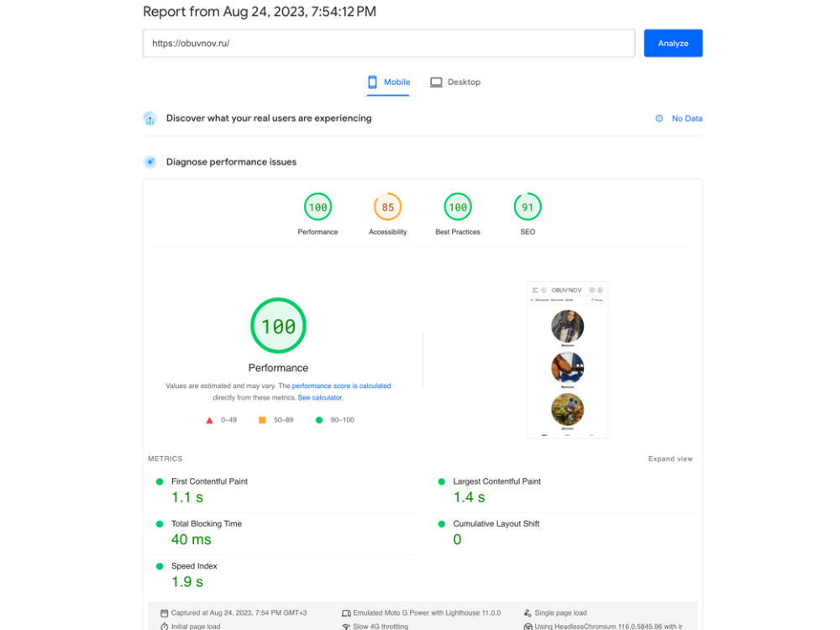The width and height of the screenshot is (840, 630).
Task: Click the Report from Aug 24, 2023 heading
Action: click(260, 12)
